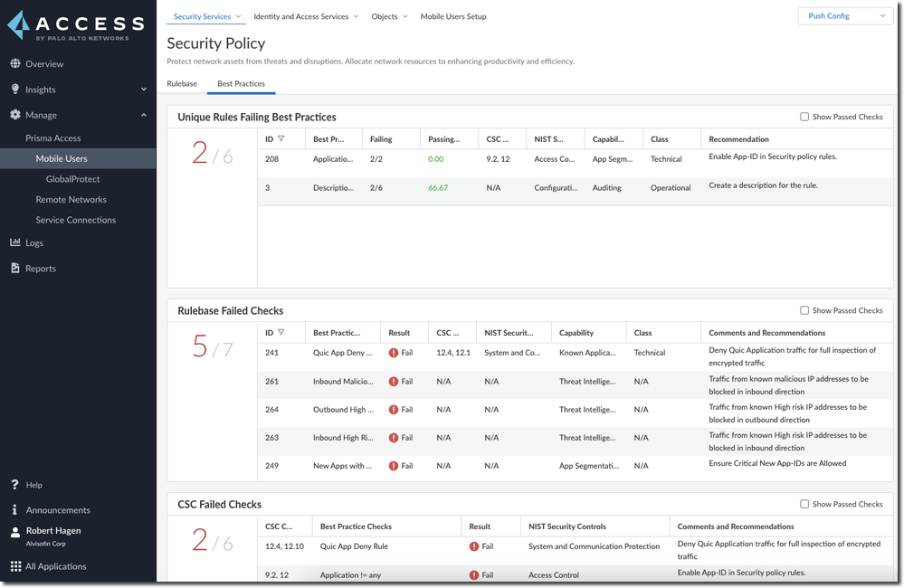This screenshot has width=904, height=588.
Task: Open Reports using its sidebar icon
Action: tap(15, 268)
